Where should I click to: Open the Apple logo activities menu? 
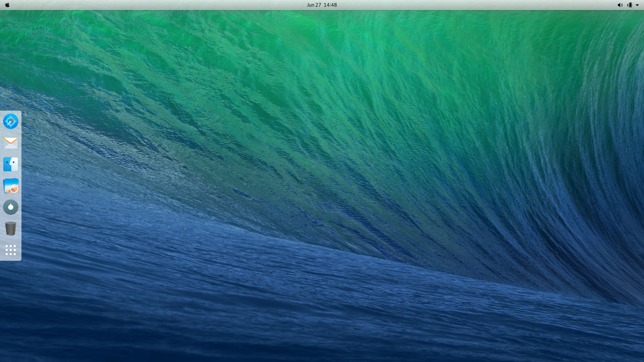(x=7, y=5)
